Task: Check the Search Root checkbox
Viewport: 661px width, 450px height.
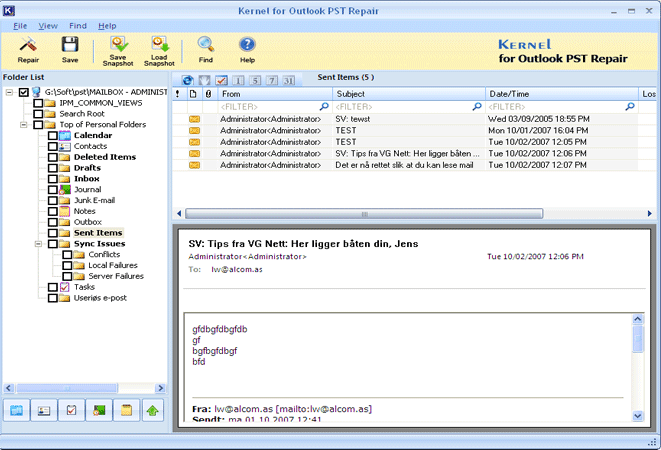Action: pyautogui.click(x=38, y=114)
